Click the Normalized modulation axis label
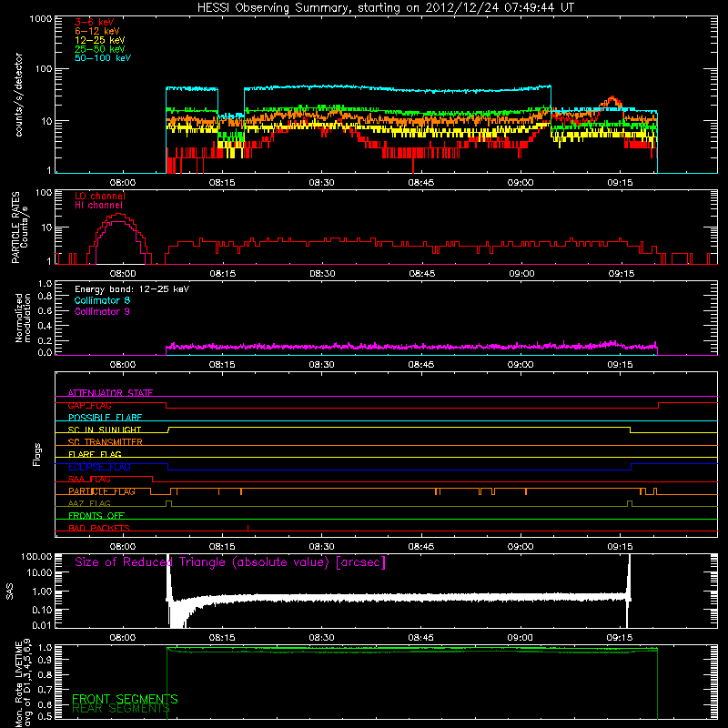The height and width of the screenshot is (728, 728). (23, 318)
